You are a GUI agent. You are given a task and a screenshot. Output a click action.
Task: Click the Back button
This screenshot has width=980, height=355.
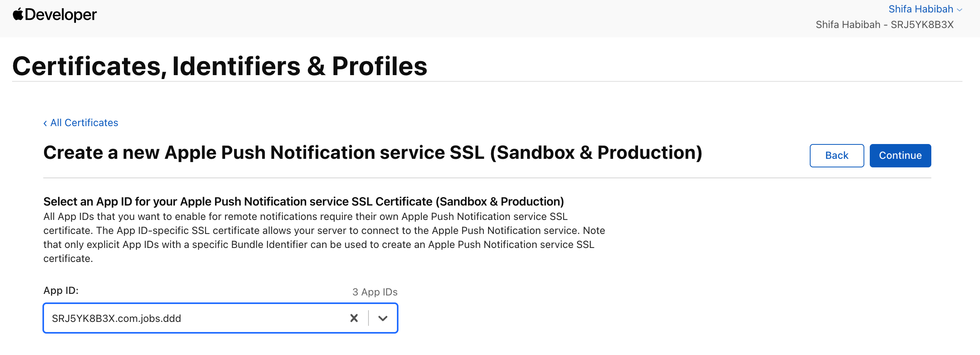[837, 156]
